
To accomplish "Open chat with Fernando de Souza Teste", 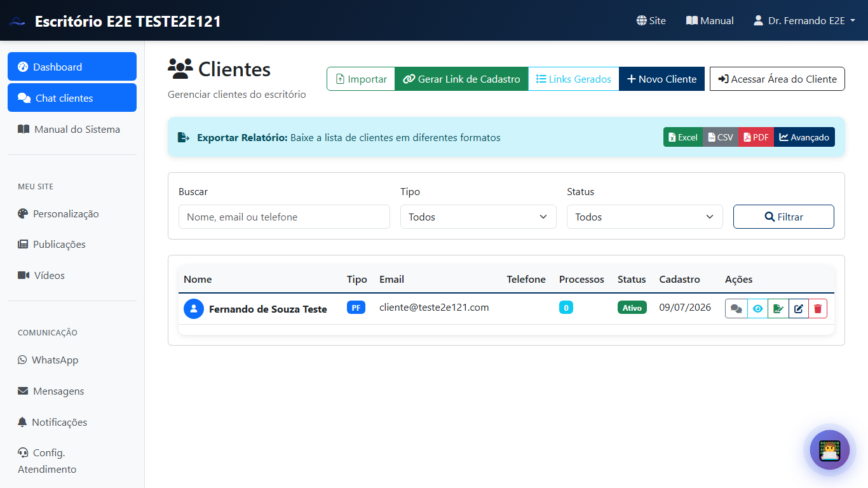I will [736, 309].
